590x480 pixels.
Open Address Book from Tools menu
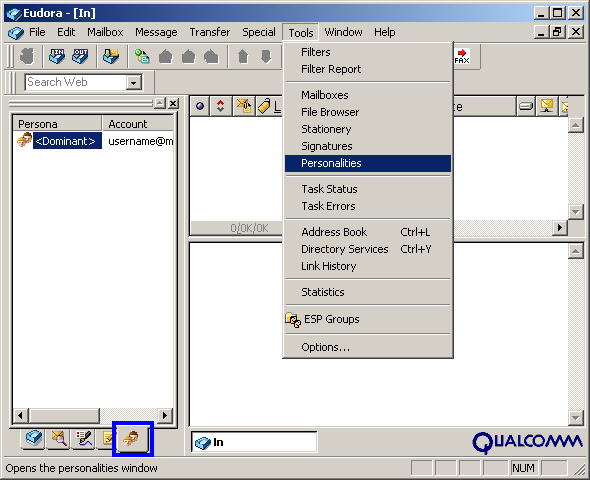tap(368, 232)
